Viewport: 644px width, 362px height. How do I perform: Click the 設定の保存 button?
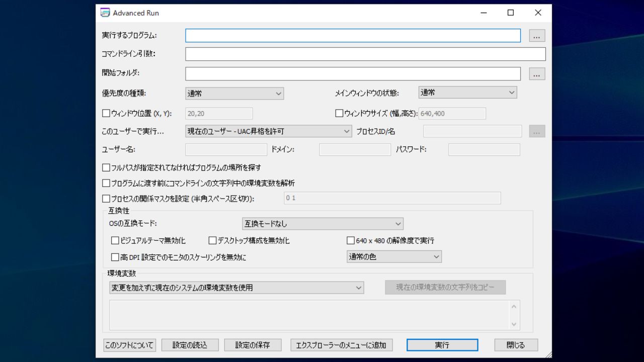pos(253,345)
